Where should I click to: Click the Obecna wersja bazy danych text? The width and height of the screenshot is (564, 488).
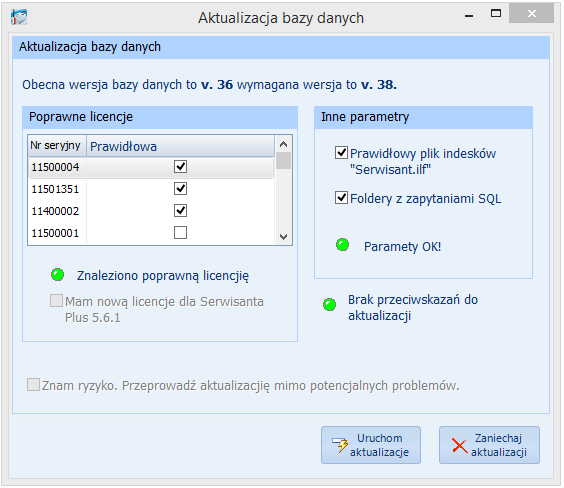click(x=209, y=85)
